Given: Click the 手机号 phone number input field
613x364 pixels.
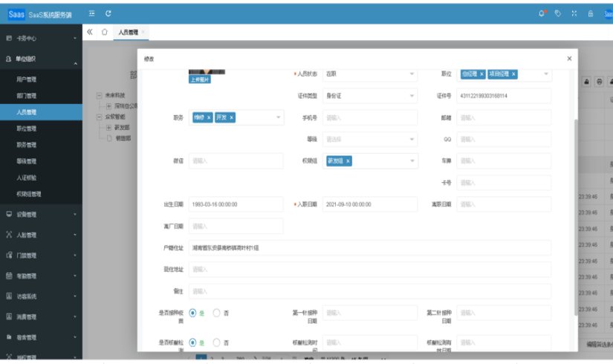Looking at the screenshot, I should 370,117.
